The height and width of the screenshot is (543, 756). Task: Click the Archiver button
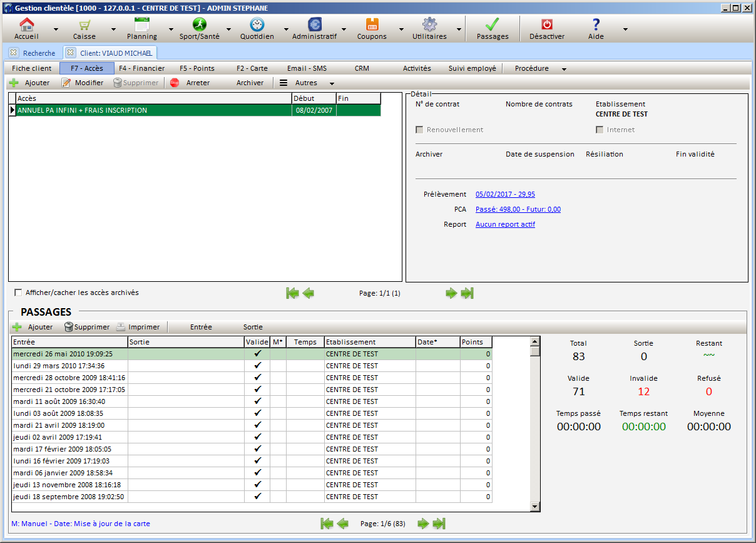click(x=250, y=83)
